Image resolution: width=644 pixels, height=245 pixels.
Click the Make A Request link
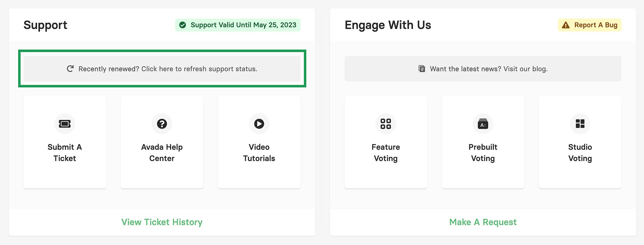pos(483,222)
